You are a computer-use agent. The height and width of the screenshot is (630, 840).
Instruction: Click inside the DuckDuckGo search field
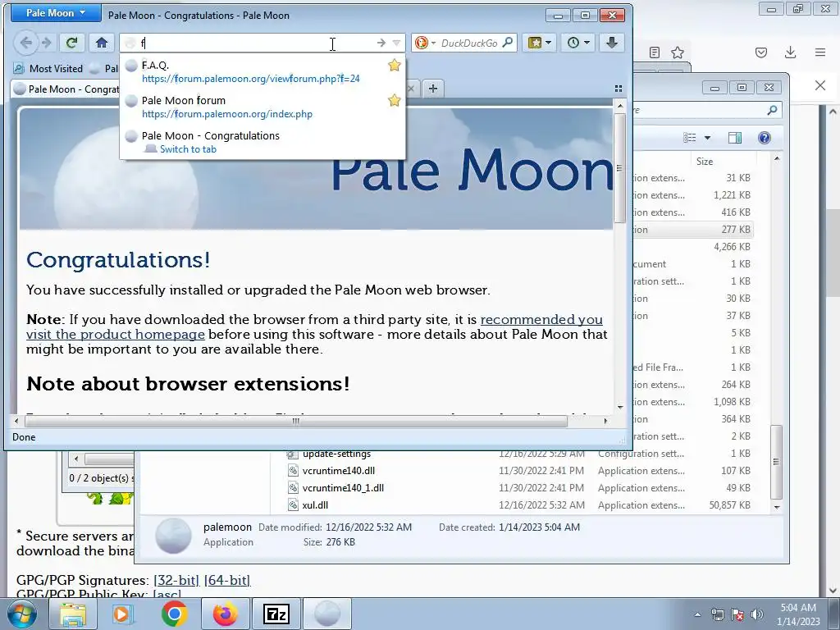pos(469,43)
